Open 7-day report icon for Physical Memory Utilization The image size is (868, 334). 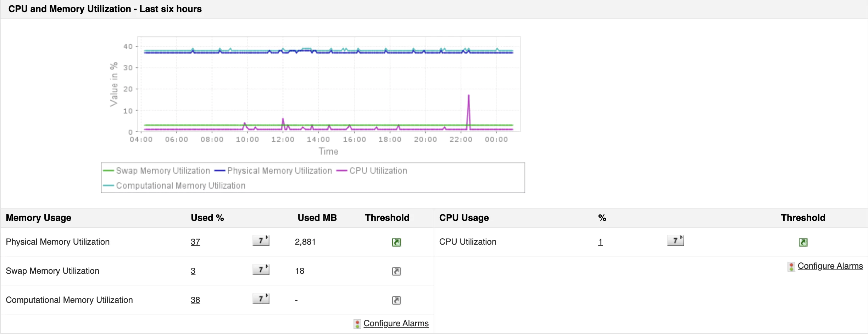(x=261, y=241)
